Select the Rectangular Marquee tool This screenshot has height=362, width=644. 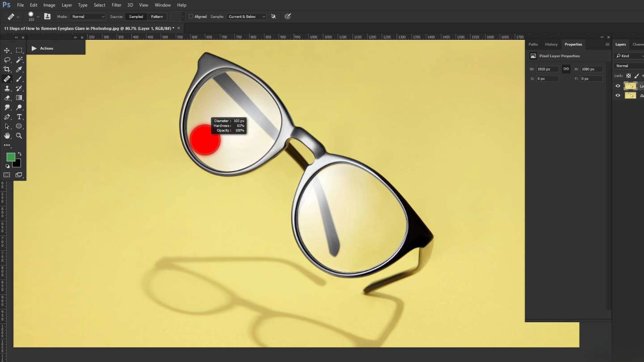pos(19,51)
